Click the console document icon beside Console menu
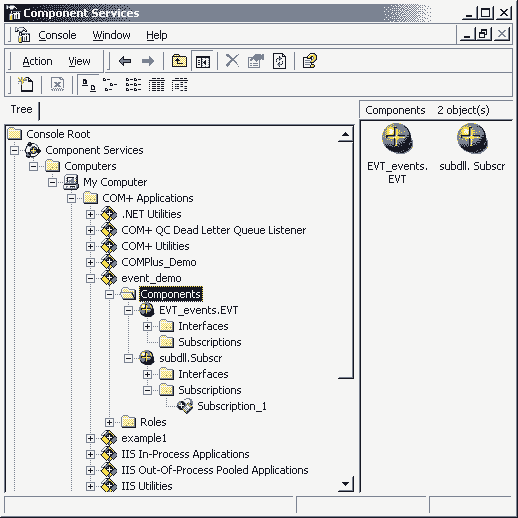Screen dimensions: 518x518 (x=23, y=35)
